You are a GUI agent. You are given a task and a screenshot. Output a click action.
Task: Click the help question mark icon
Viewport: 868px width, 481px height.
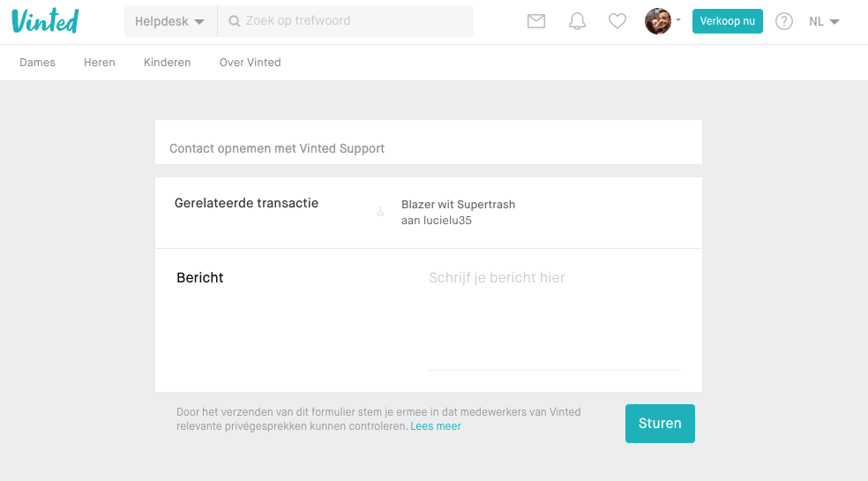(x=784, y=21)
